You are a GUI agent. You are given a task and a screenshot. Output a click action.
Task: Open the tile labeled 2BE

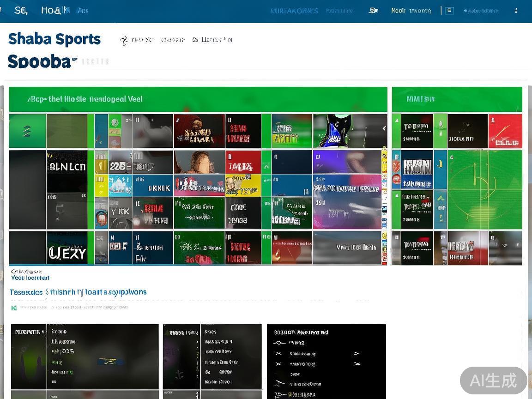pos(120,167)
